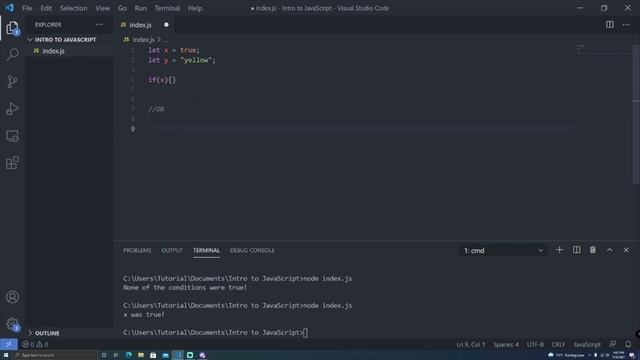Click Spaces: 4 indentation setting
Image resolution: width=640 pixels, height=360 pixels.
point(506,344)
